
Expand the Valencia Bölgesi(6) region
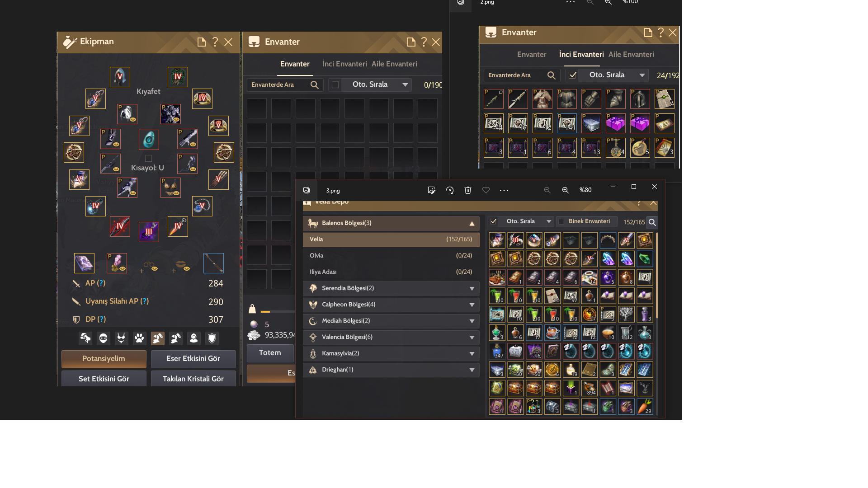point(391,337)
